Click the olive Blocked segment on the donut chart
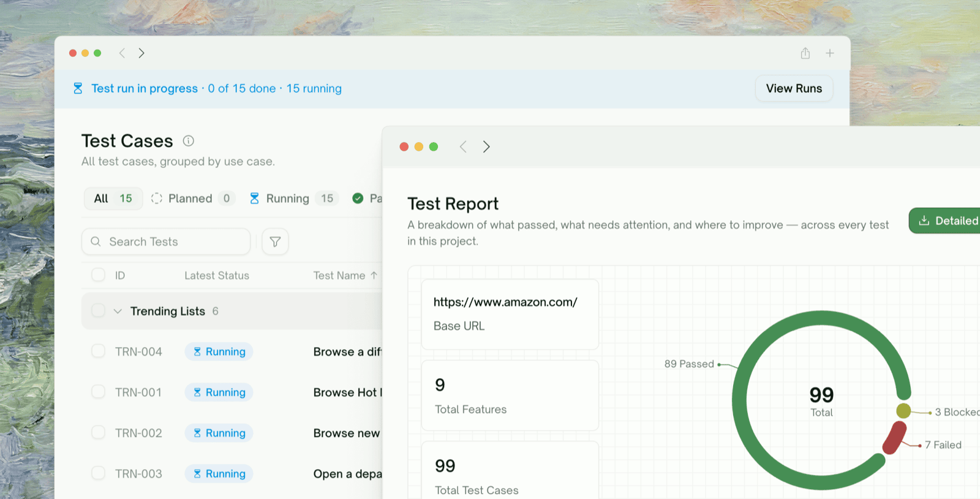This screenshot has width=980, height=499. pos(903,411)
